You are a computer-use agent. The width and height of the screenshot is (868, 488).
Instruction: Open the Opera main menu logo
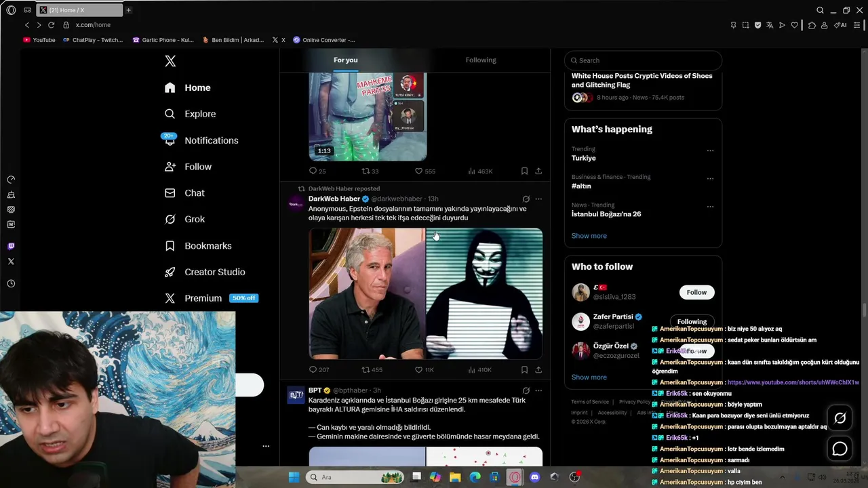pos(11,10)
